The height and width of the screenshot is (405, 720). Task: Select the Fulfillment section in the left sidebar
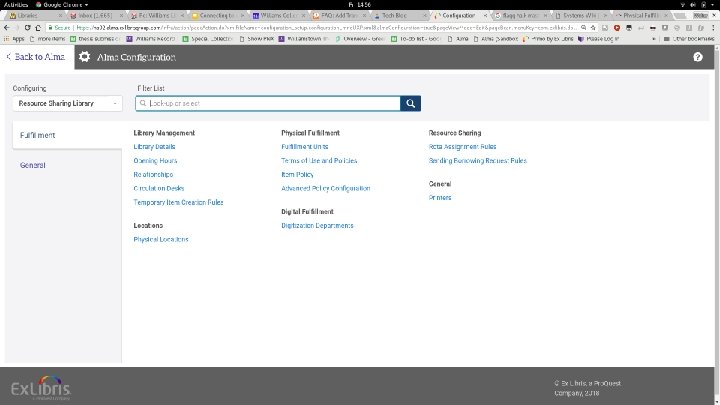pos(67,135)
